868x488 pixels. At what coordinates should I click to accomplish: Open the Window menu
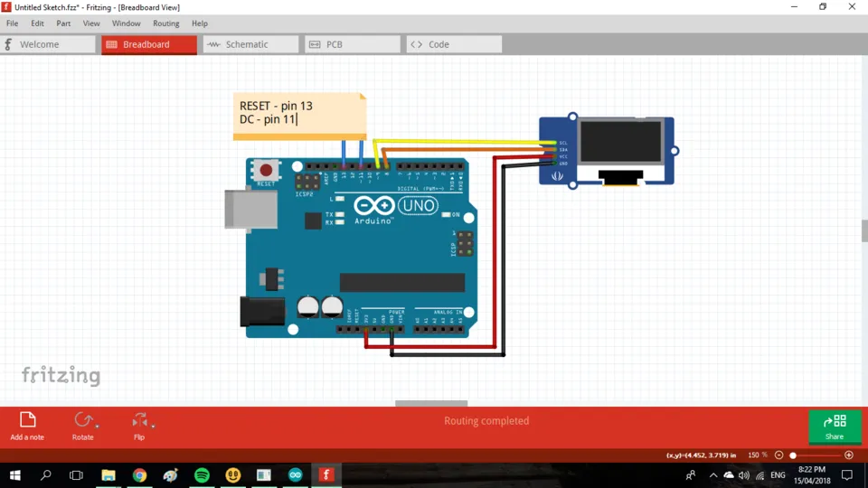127,23
